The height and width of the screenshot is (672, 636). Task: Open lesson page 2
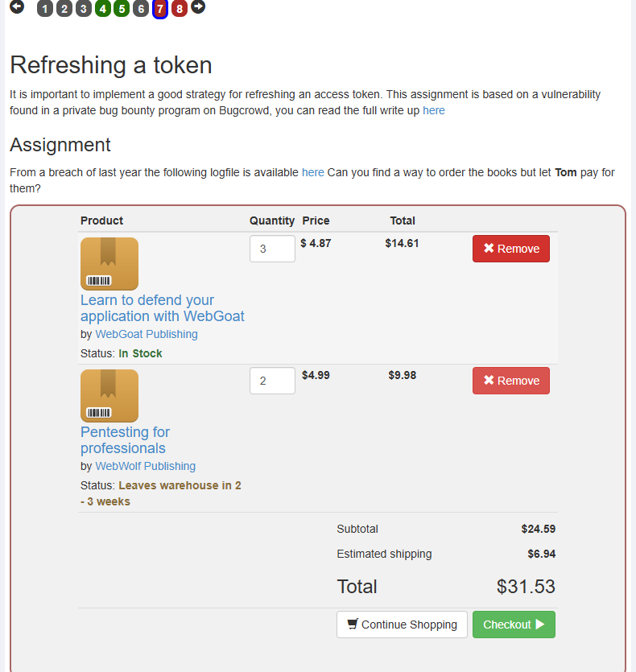64,10
